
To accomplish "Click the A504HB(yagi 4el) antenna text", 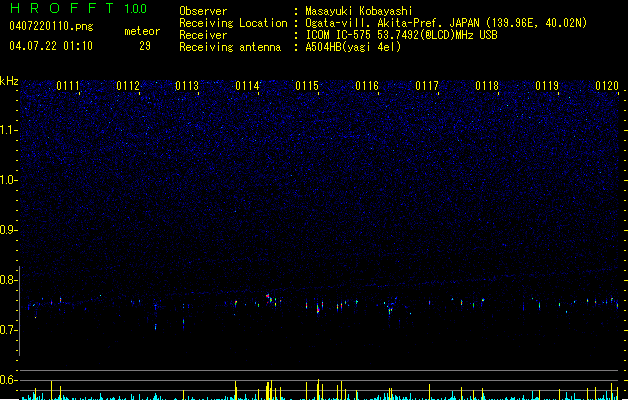I will point(353,47).
